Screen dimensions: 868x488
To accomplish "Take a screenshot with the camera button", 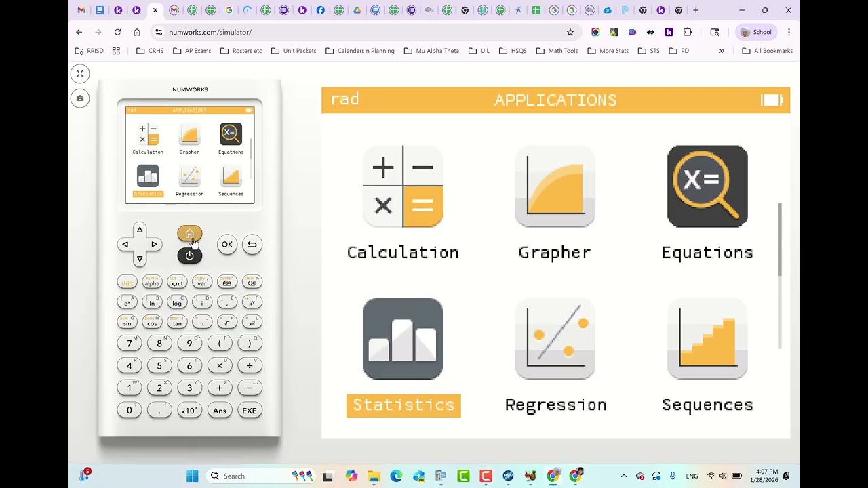I will tap(80, 98).
